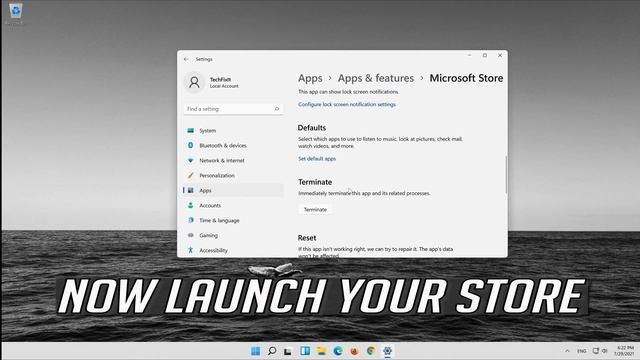The image size is (640, 360).
Task: Open the Set default apps link
Action: pos(317,159)
